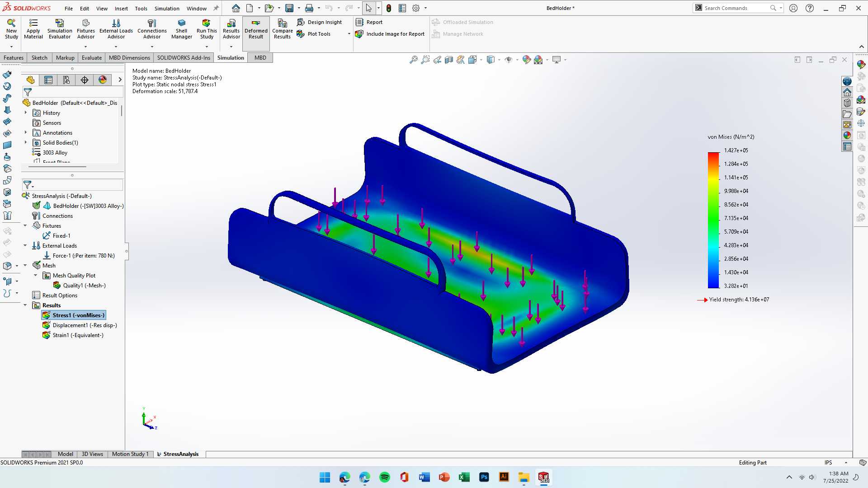Screen dimensions: 868x488
Task: Select Force-1 load item
Action: pos(79,256)
